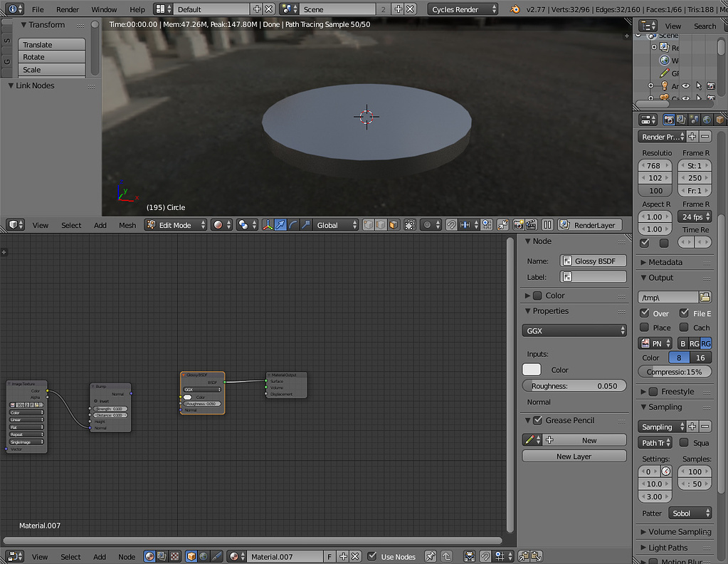Toggle custom node Color checkbox
This screenshot has height=564, width=728.
(538, 296)
